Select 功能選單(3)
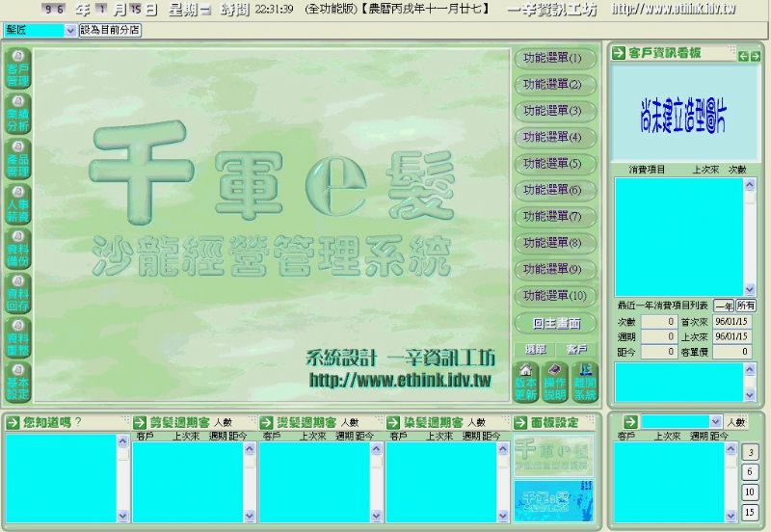The image size is (771, 532). (x=555, y=111)
